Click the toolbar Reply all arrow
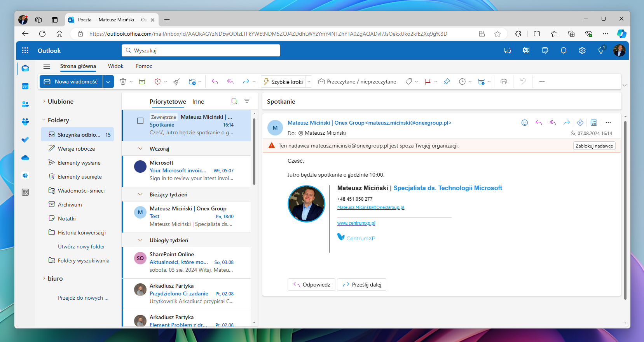 point(230,82)
